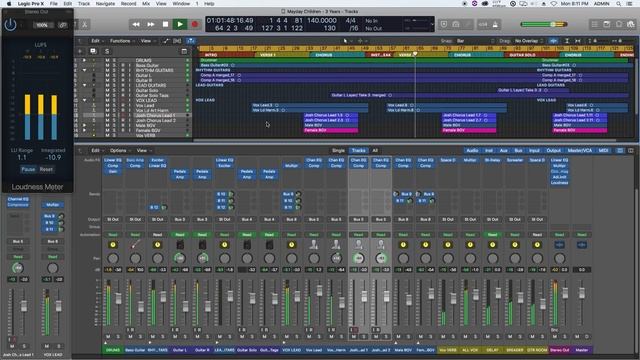Click the Josh Chorus Lead 1 pan knob

(358, 258)
